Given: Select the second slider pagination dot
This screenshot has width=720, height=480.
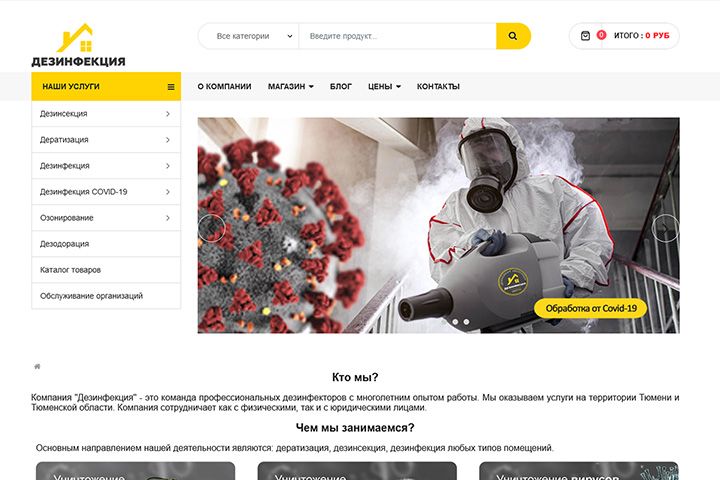Looking at the screenshot, I should click(x=466, y=322).
